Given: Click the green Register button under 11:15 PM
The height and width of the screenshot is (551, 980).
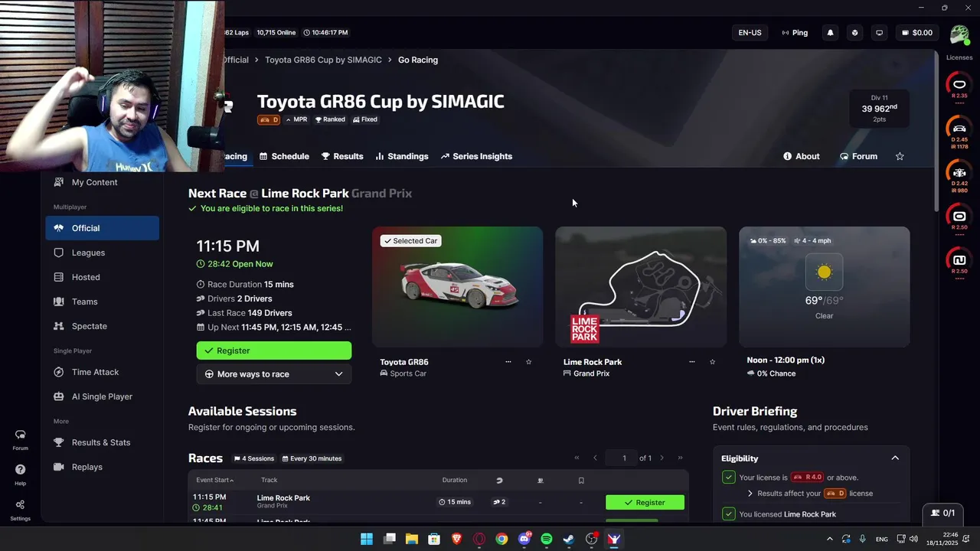Looking at the screenshot, I should [x=274, y=350].
